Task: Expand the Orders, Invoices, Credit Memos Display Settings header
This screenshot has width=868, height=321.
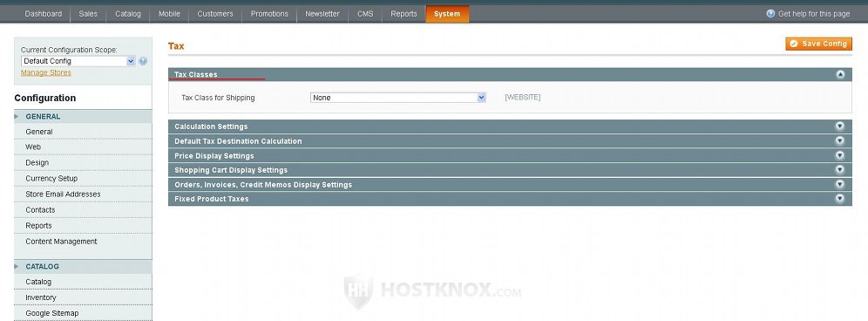Action: tap(510, 185)
